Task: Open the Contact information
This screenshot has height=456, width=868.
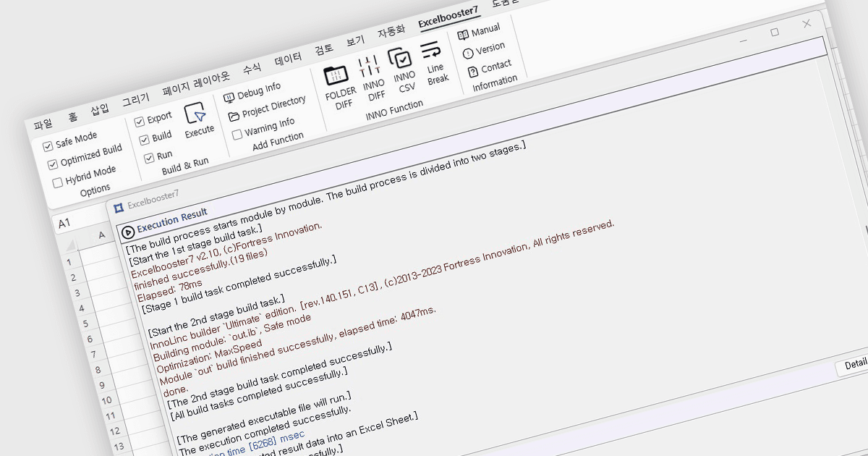Action: 489,67
